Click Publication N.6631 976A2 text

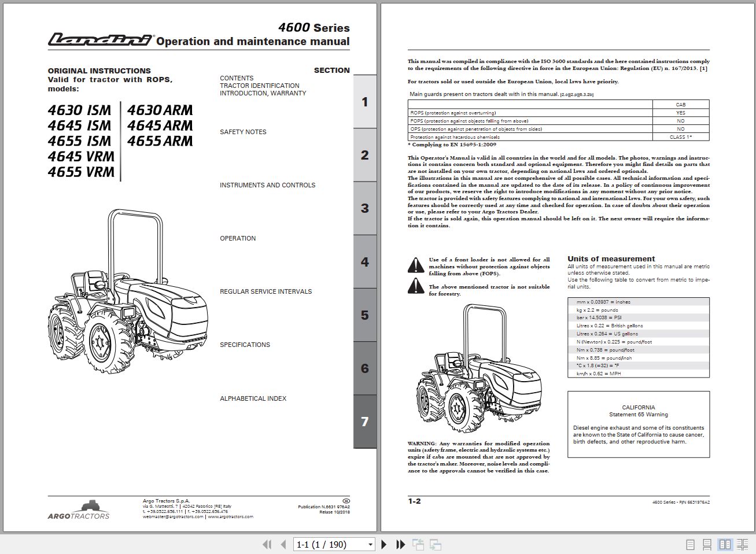324,507
